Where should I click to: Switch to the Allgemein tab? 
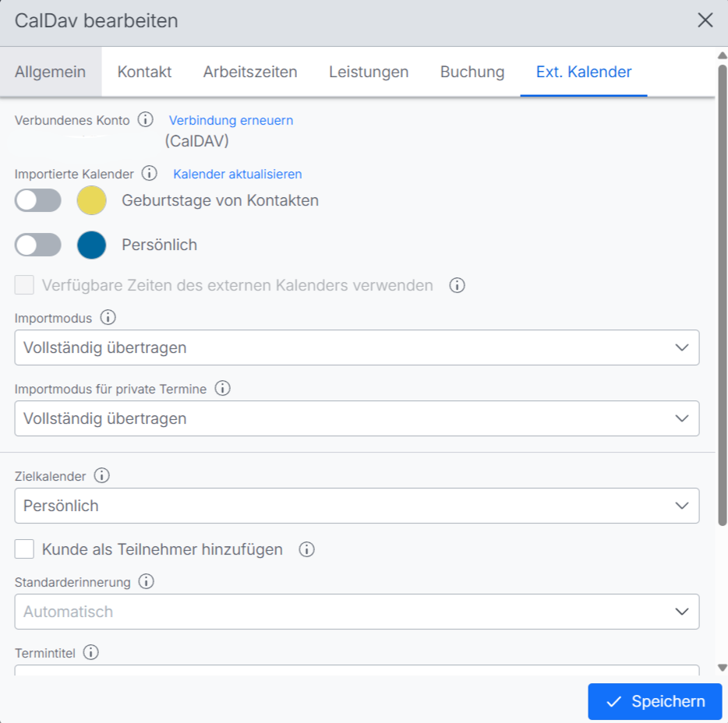(x=50, y=72)
